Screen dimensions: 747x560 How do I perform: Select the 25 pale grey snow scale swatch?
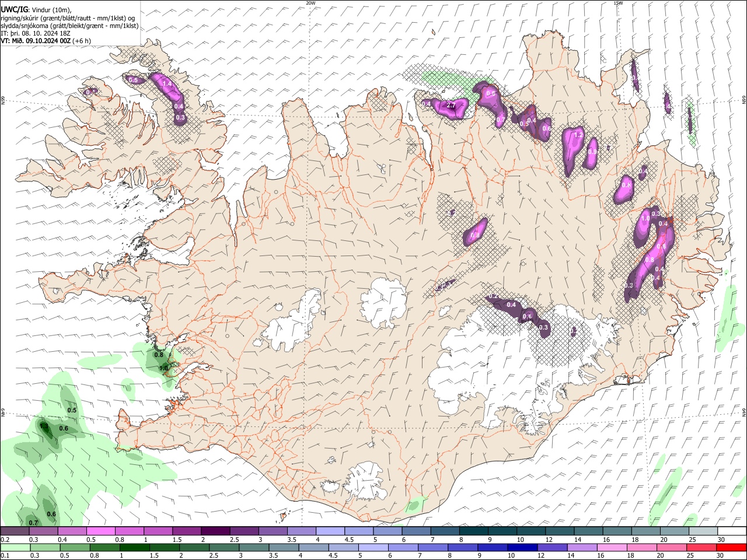point(703,531)
